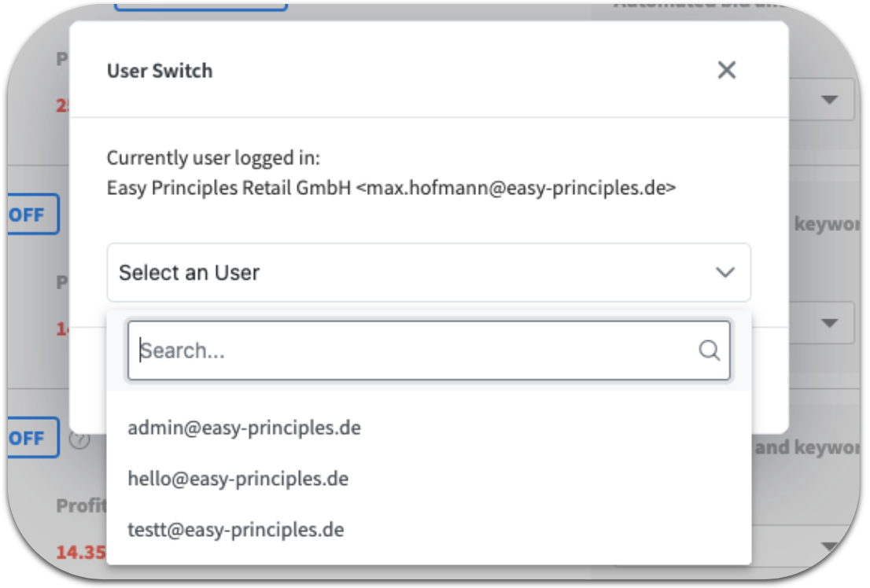The image size is (870, 588).
Task: Click the User Switch dialog title
Action: pyautogui.click(x=159, y=70)
